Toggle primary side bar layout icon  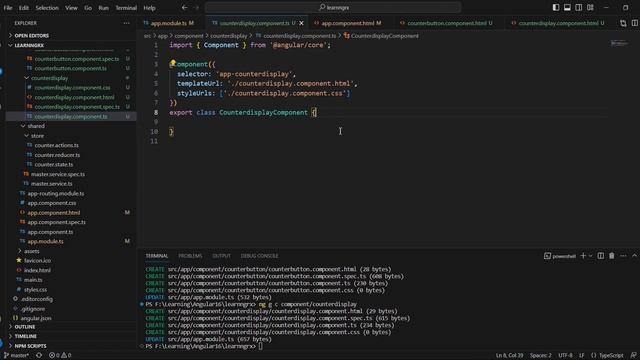(x=556, y=7)
